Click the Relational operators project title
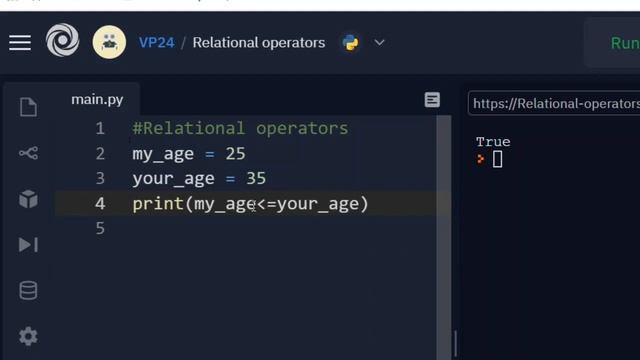The width and height of the screenshot is (640, 360). point(259,42)
